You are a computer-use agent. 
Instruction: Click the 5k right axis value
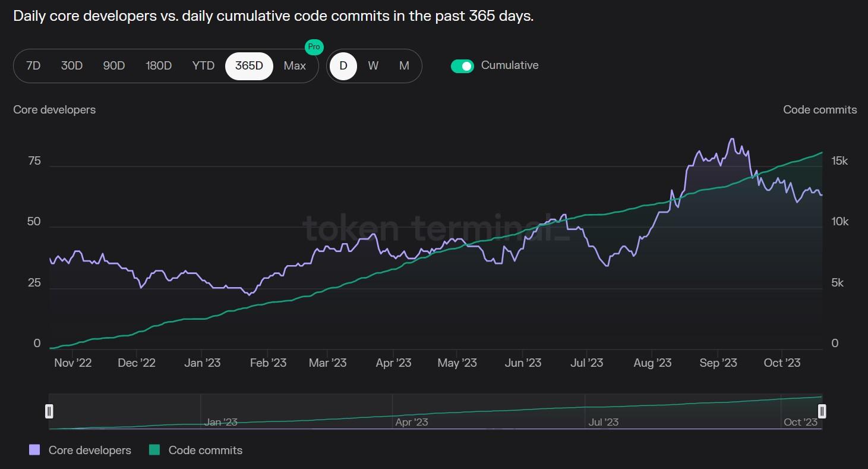tap(838, 283)
